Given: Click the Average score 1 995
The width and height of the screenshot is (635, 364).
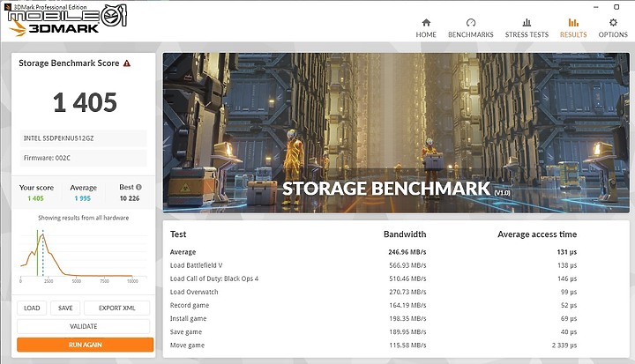Looking at the screenshot, I should point(83,198).
